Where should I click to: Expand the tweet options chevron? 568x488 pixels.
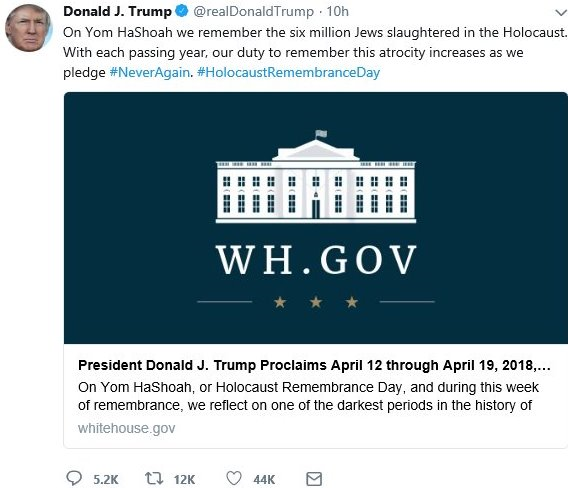561,13
